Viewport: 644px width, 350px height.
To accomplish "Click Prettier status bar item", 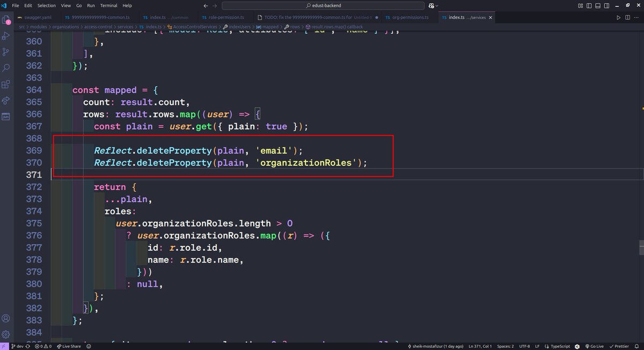I will click(x=619, y=346).
